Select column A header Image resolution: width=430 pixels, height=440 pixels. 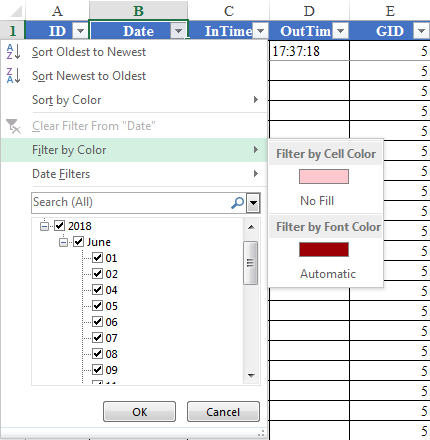click(57, 11)
